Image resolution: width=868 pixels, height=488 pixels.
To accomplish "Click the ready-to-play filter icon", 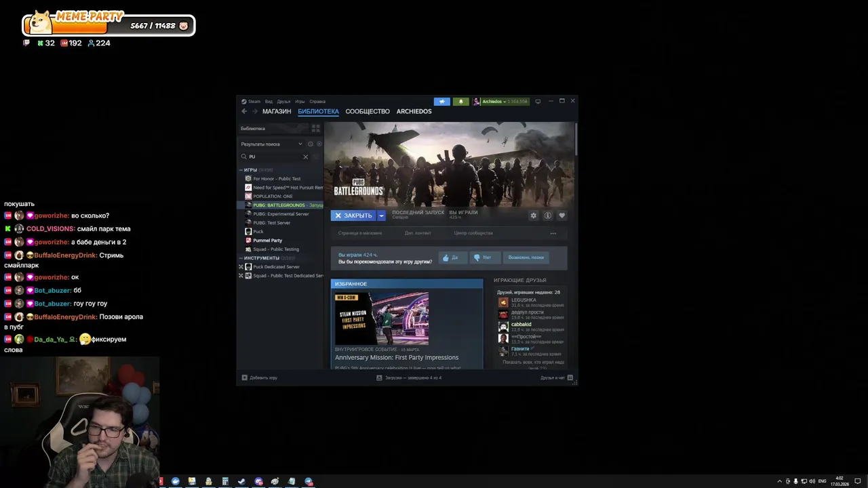I will [319, 144].
